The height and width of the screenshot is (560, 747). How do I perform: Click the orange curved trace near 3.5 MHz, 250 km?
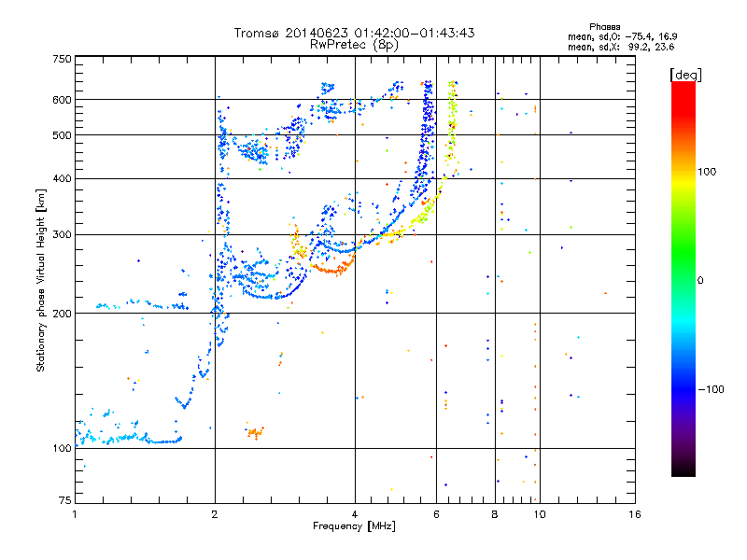click(x=333, y=268)
